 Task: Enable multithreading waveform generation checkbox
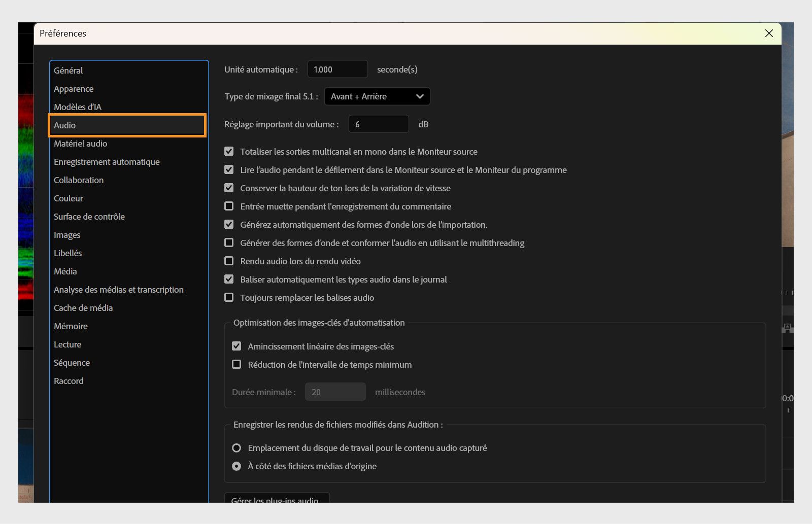229,242
